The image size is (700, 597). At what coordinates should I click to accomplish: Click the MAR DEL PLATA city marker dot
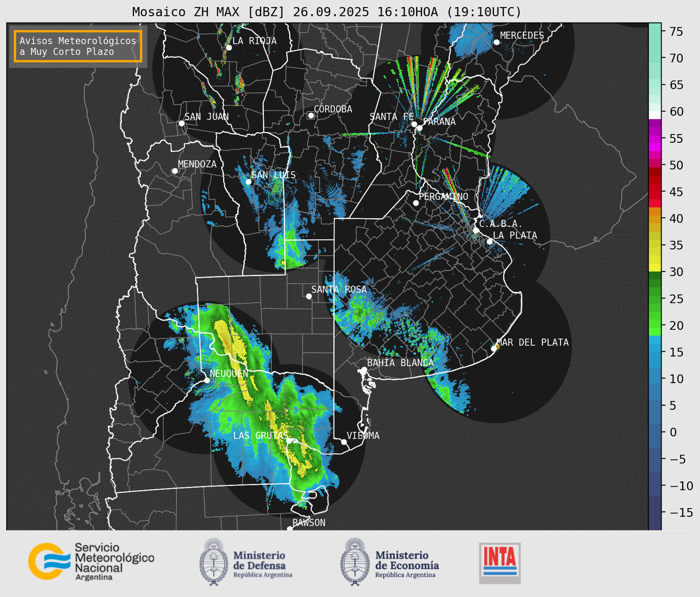click(x=494, y=349)
